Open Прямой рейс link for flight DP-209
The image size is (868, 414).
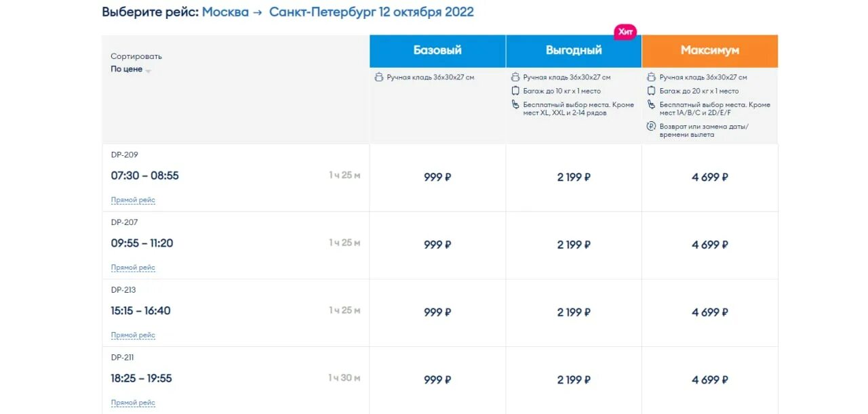click(x=133, y=200)
